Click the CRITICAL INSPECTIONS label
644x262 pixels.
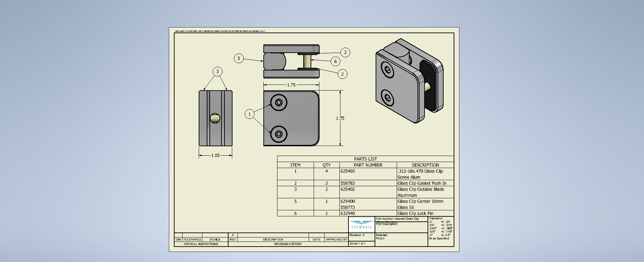(201, 244)
